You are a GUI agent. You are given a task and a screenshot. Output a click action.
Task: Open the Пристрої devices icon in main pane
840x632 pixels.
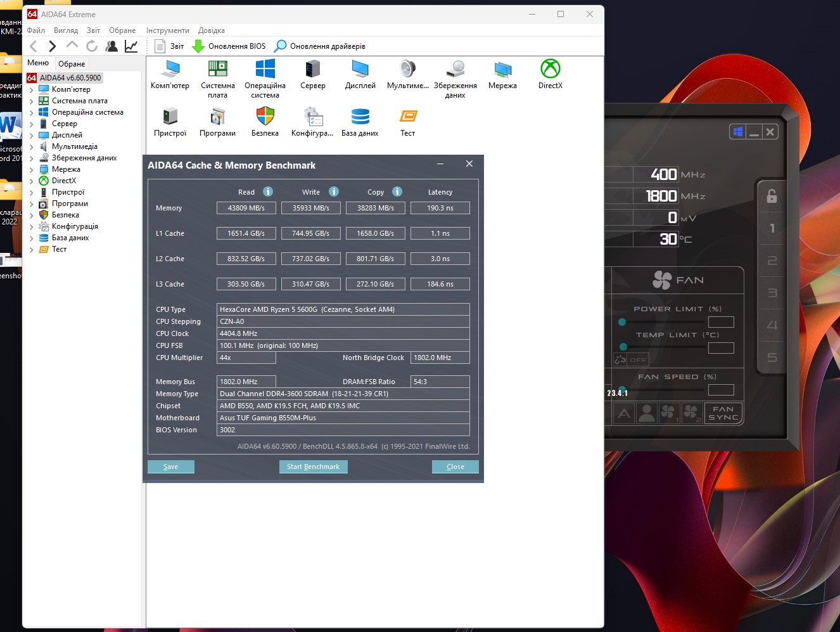[170, 116]
